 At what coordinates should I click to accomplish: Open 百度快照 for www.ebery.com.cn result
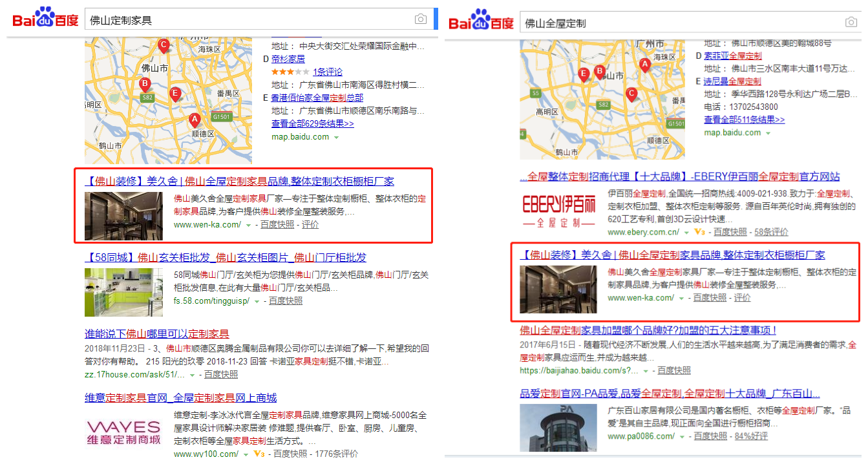pos(730,232)
